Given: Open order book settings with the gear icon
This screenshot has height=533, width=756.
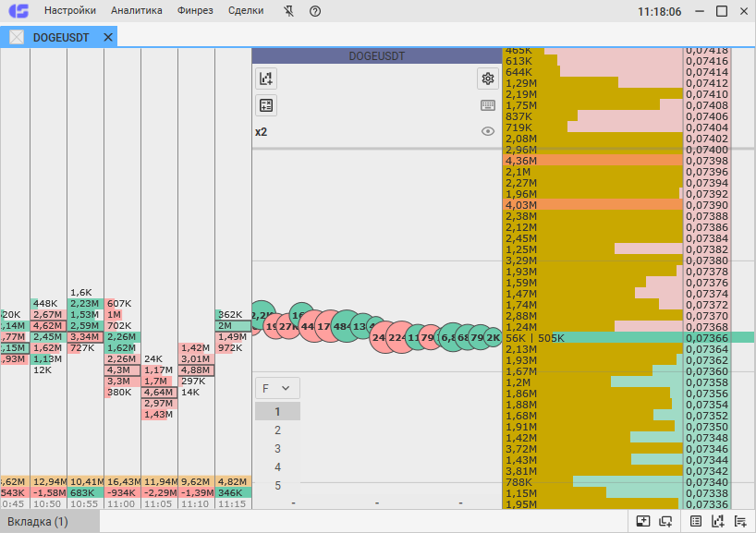Looking at the screenshot, I should pyautogui.click(x=488, y=79).
